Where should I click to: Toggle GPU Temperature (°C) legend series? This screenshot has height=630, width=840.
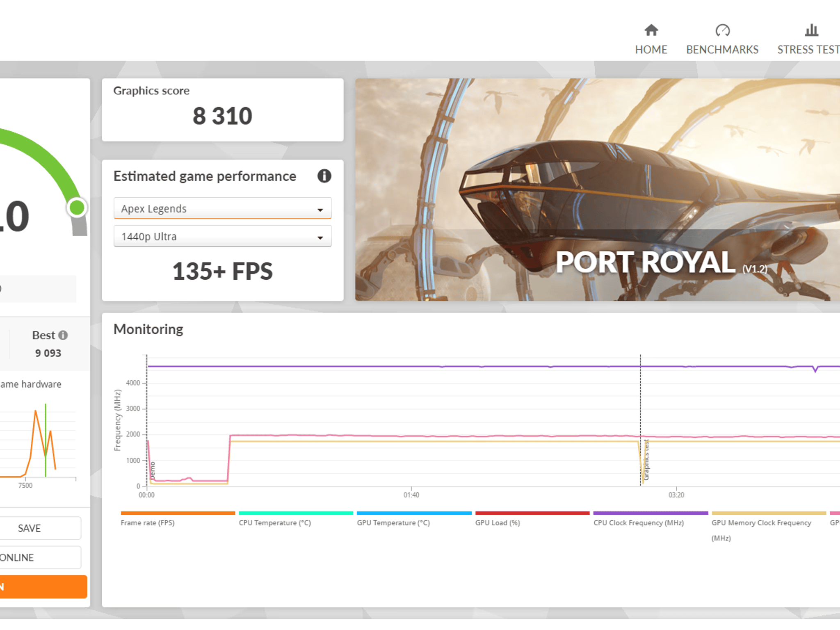(x=414, y=519)
